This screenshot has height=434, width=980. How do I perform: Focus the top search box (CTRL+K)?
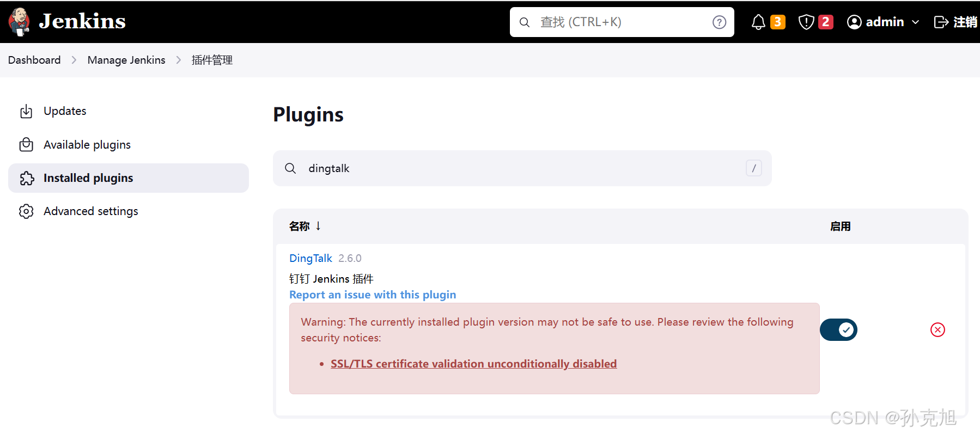(x=622, y=22)
